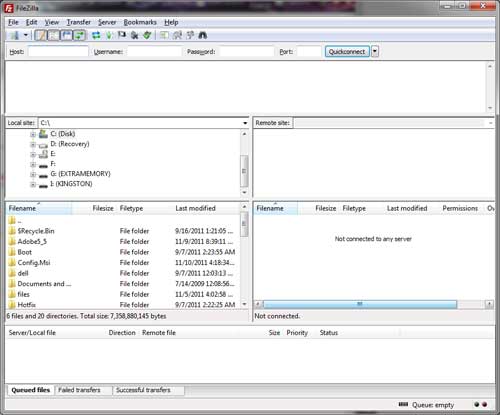Disconnect from the current server icon
500x415 pixels.
point(134,35)
